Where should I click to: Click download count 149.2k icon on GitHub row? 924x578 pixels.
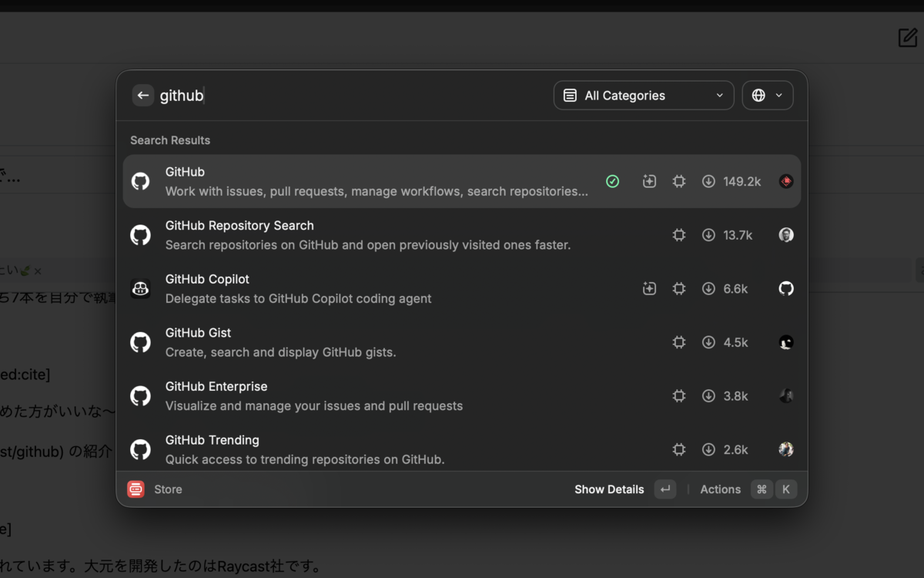[x=708, y=181]
